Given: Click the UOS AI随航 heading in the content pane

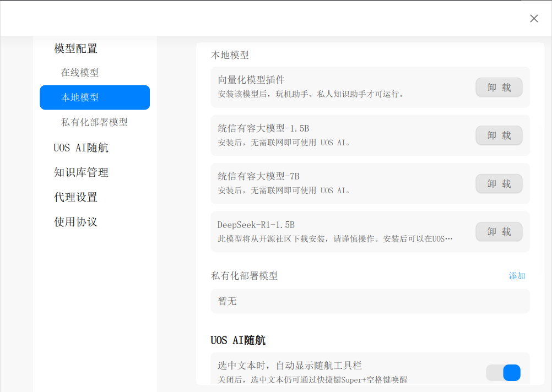Looking at the screenshot, I should (x=238, y=340).
